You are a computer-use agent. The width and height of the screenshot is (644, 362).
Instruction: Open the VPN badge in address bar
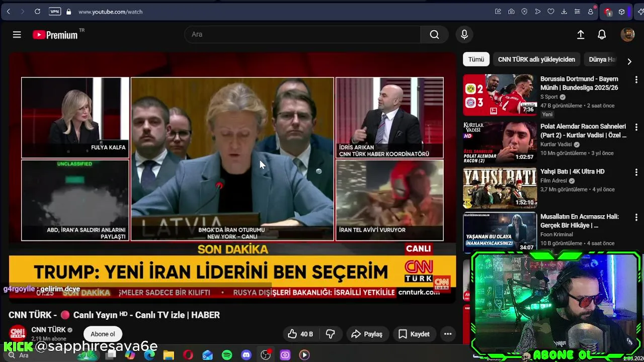coord(55,12)
